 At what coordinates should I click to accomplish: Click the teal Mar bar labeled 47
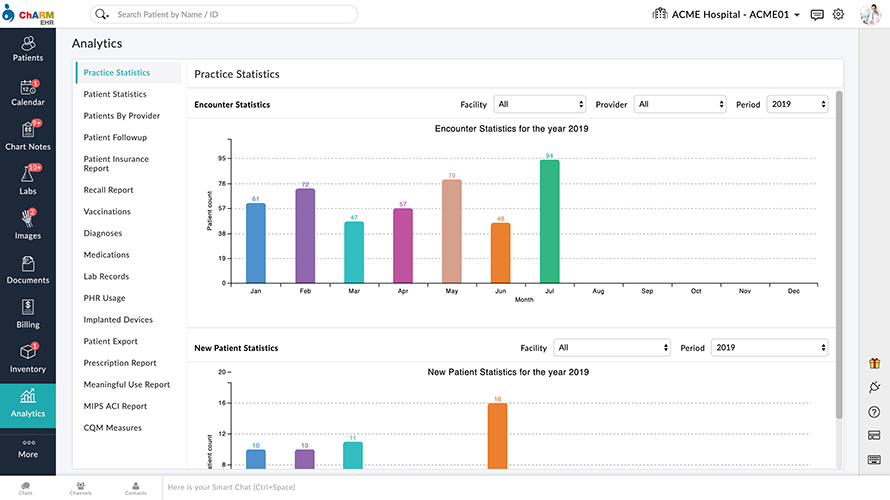pyautogui.click(x=354, y=252)
